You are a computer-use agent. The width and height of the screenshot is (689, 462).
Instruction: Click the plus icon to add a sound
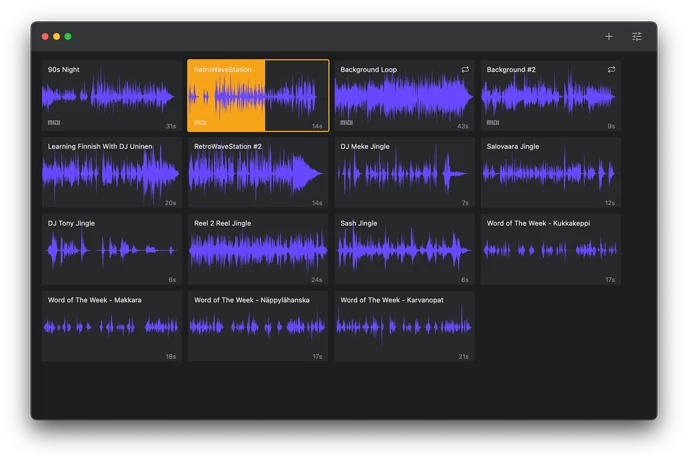[609, 36]
